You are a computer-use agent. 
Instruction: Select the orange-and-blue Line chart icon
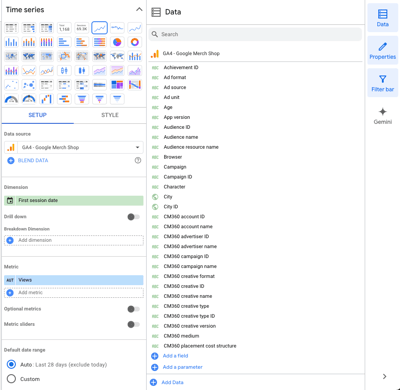(x=29, y=71)
